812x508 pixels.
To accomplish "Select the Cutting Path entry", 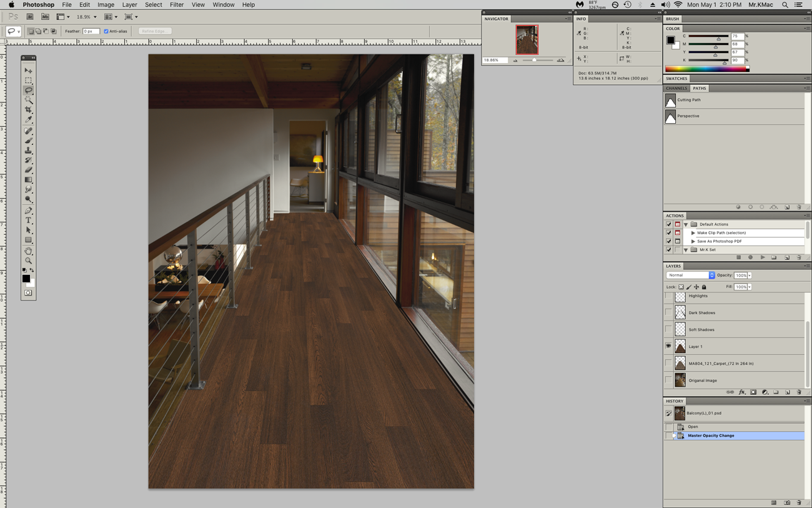I will pyautogui.click(x=689, y=100).
